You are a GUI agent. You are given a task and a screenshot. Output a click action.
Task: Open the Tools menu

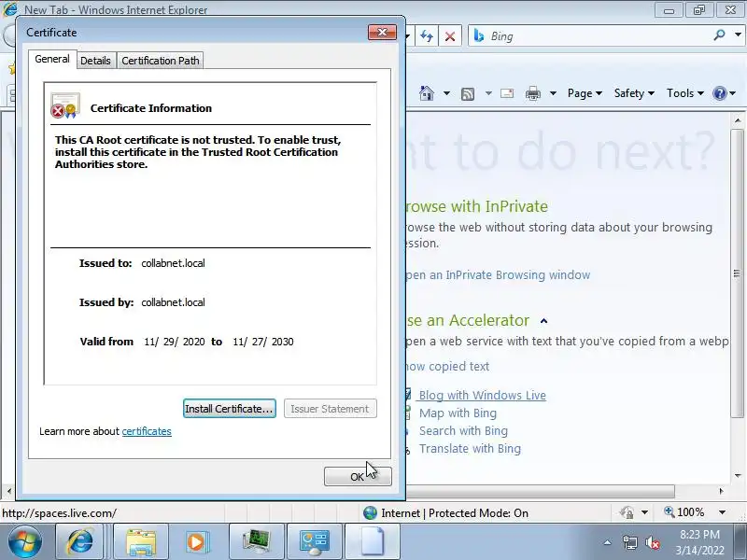tap(685, 93)
